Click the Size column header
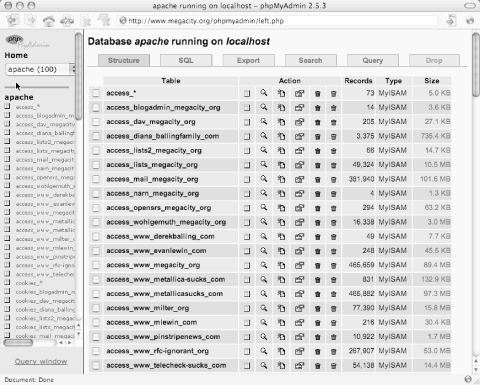The height and width of the screenshot is (385, 481). [x=432, y=81]
